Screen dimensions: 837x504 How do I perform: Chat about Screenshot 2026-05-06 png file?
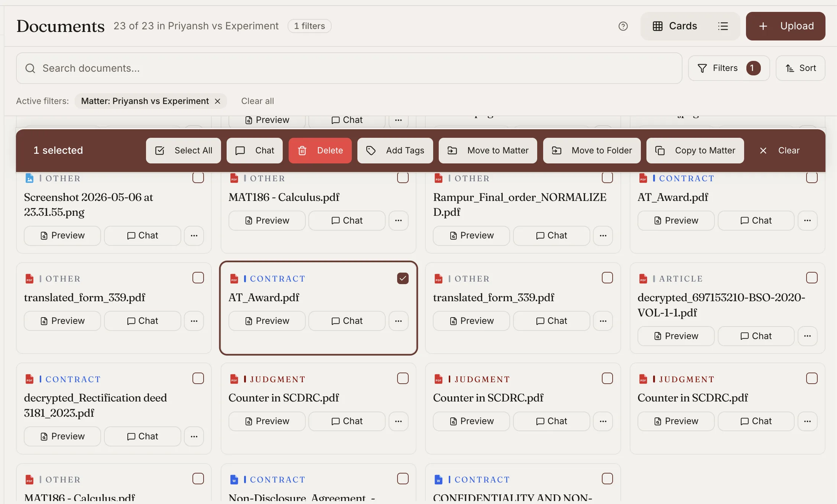click(143, 235)
